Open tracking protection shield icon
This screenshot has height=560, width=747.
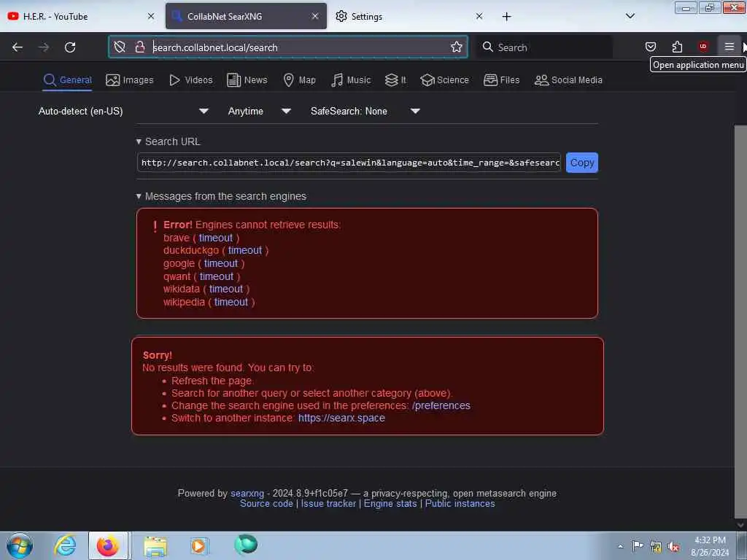[120, 47]
